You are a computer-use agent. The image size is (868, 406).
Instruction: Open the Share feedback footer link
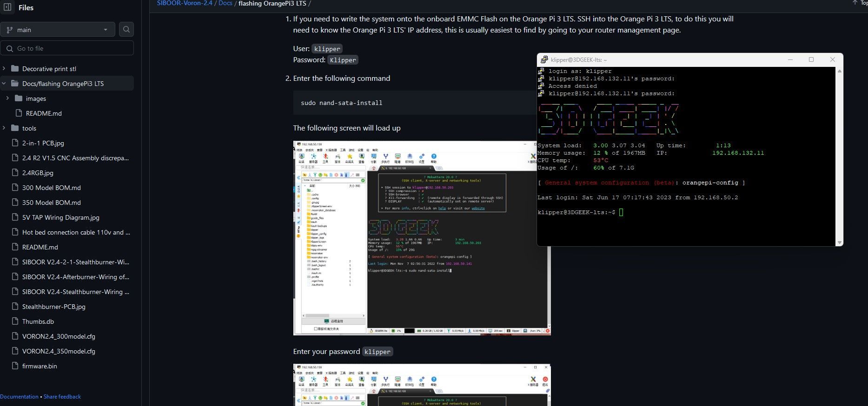(x=62, y=397)
